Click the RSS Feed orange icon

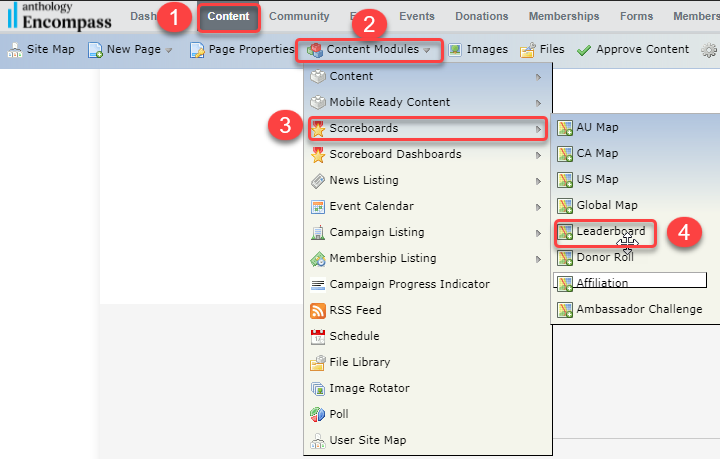(318, 310)
